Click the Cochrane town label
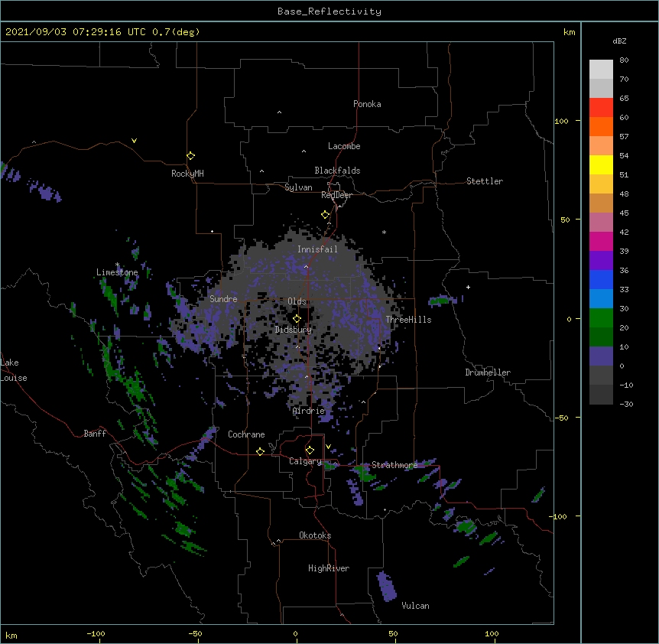This screenshot has width=659, height=644. pyautogui.click(x=246, y=434)
